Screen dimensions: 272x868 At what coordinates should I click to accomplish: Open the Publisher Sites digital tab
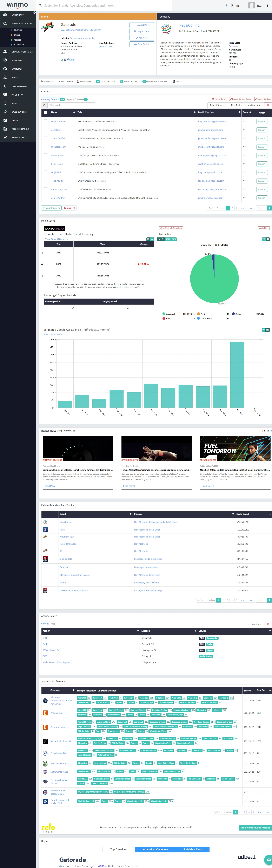pyautogui.click(x=193, y=849)
